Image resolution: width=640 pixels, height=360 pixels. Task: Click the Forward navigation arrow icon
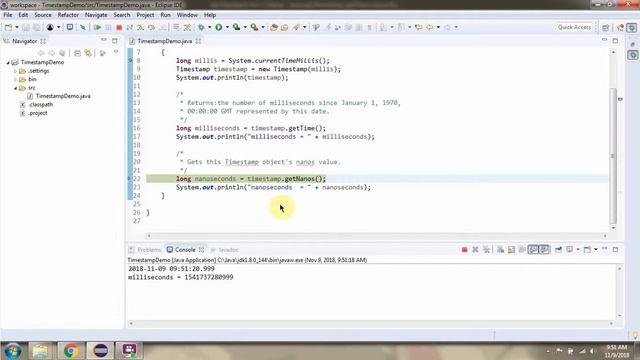tap(447, 27)
